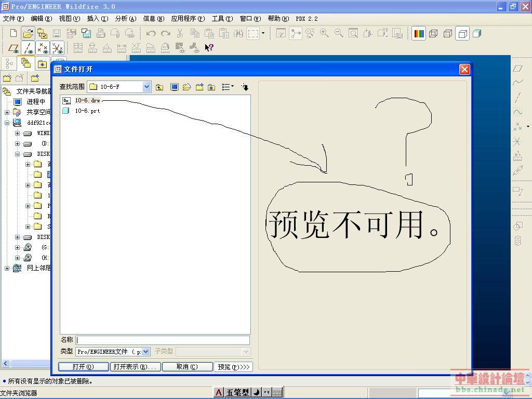
Task: Jump to desktop via monitor icon in dialog
Action: 175,87
